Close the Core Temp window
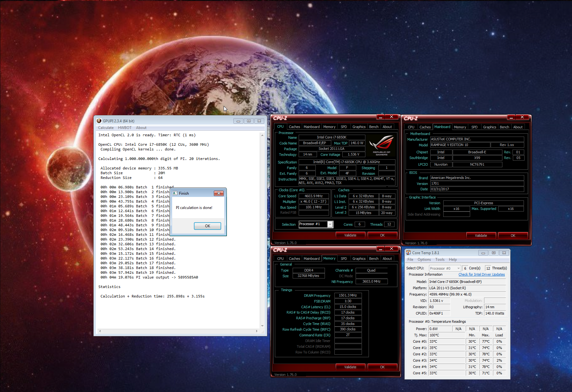The height and width of the screenshot is (392, 572). tap(504, 253)
